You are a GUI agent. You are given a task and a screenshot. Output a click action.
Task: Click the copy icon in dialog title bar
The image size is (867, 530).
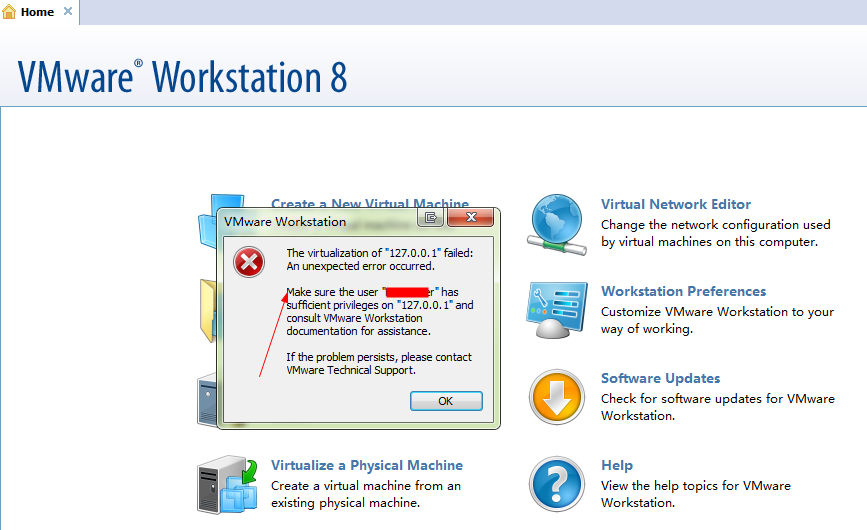[430, 218]
